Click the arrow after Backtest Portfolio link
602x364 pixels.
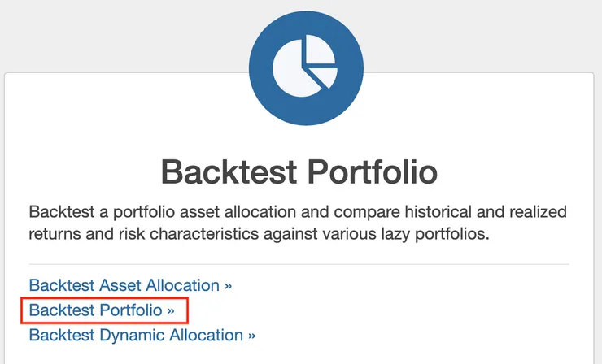coord(171,310)
